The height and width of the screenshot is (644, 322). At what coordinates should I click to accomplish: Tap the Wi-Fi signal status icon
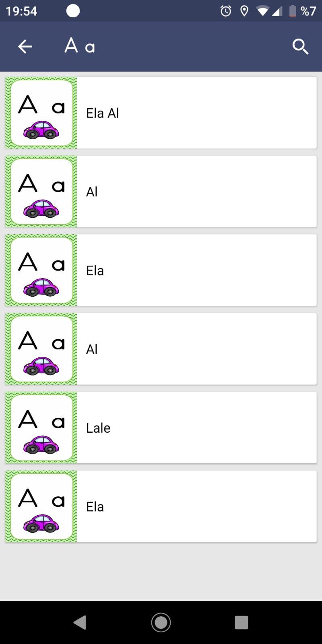pyautogui.click(x=263, y=11)
